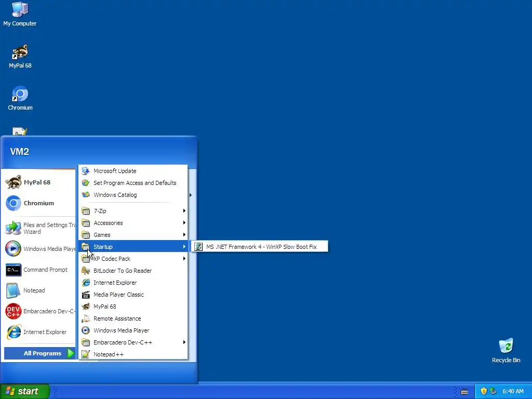The width and height of the screenshot is (532, 399).
Task: Expand the Windows Catalog submenu arrow
Action: point(190,195)
